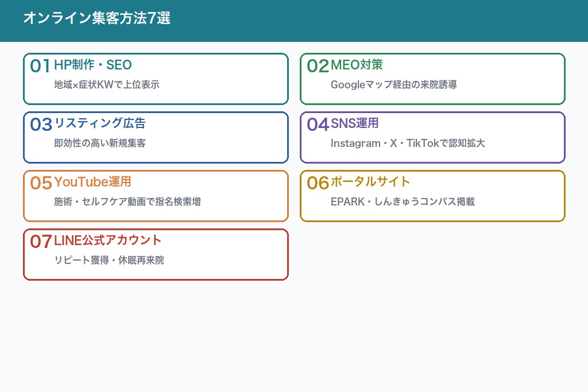Click the number 04 badge
This screenshot has width=588, height=392.
318,125
